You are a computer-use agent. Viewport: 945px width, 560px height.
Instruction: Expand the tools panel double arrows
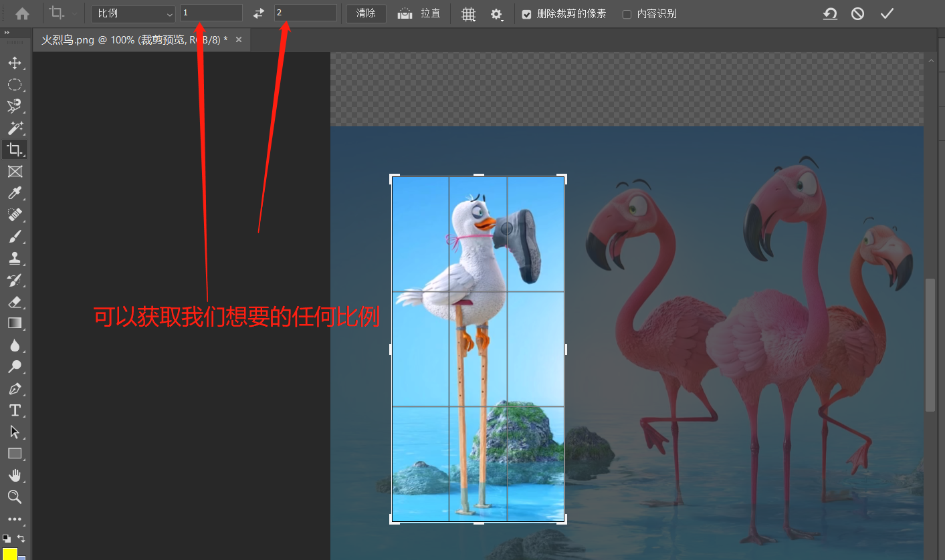[7, 31]
